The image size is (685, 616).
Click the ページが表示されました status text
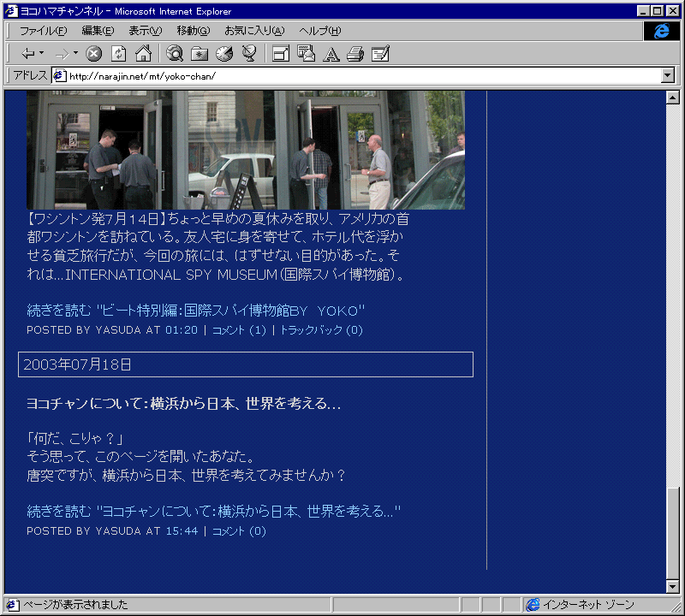(x=75, y=605)
